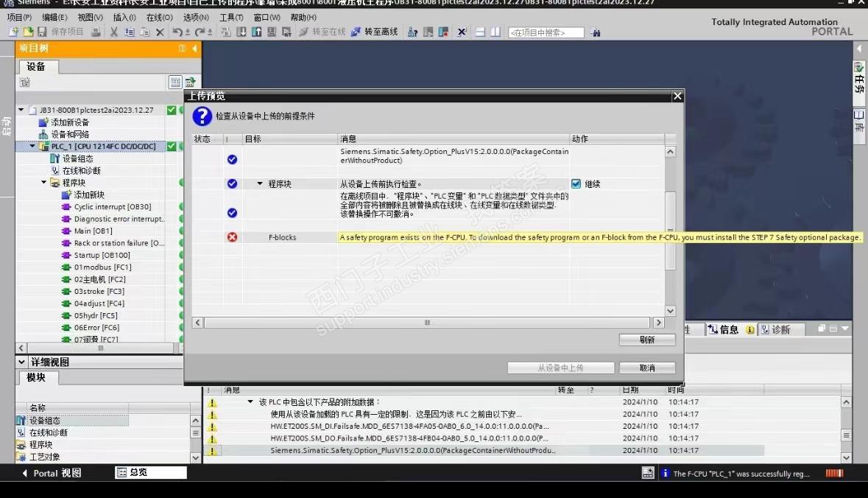The width and height of the screenshot is (868, 498).
Task: Click the Upload from device icon
Action: click(256, 32)
